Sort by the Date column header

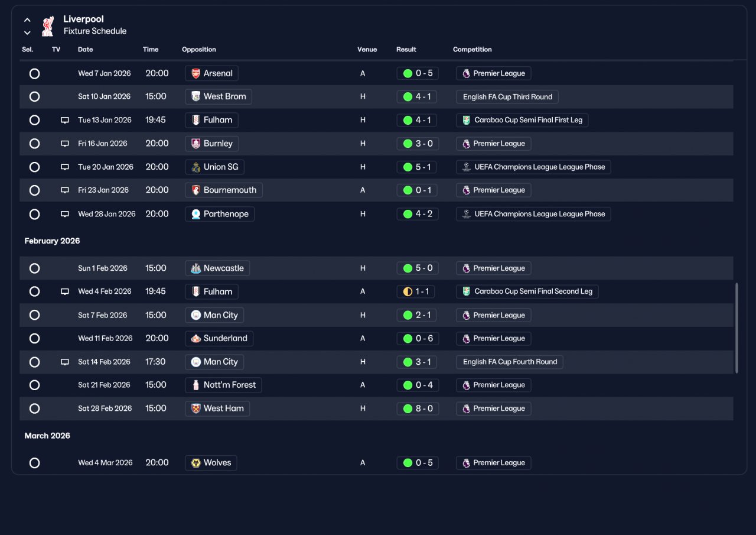[86, 50]
